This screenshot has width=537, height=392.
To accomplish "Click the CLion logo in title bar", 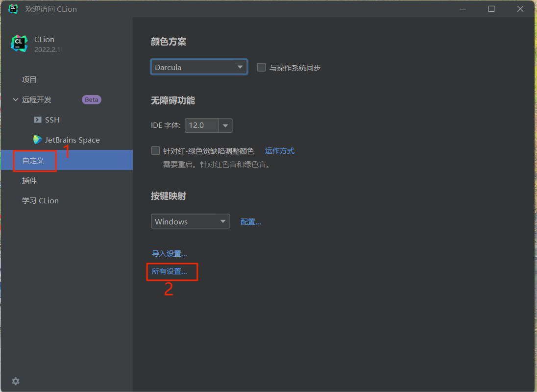I will click(x=13, y=9).
